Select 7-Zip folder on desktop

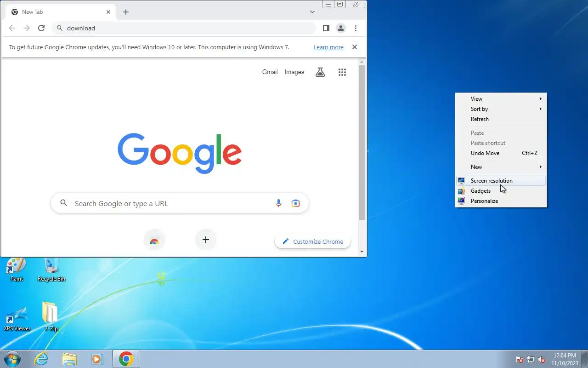(x=51, y=316)
